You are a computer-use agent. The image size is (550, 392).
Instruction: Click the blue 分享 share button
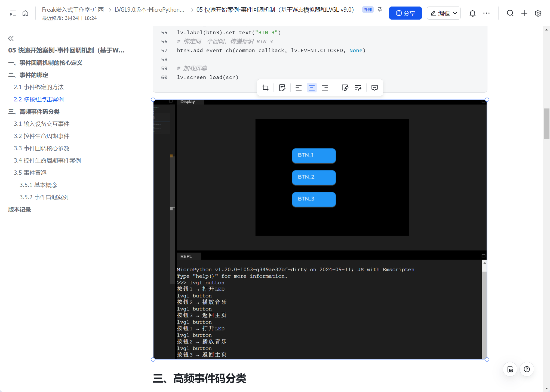(x=405, y=13)
